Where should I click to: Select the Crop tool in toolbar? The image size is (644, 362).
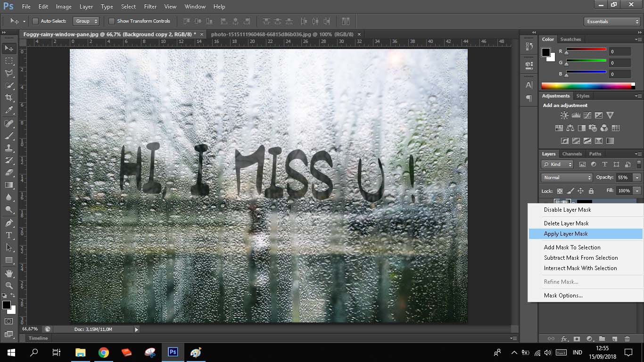point(8,98)
